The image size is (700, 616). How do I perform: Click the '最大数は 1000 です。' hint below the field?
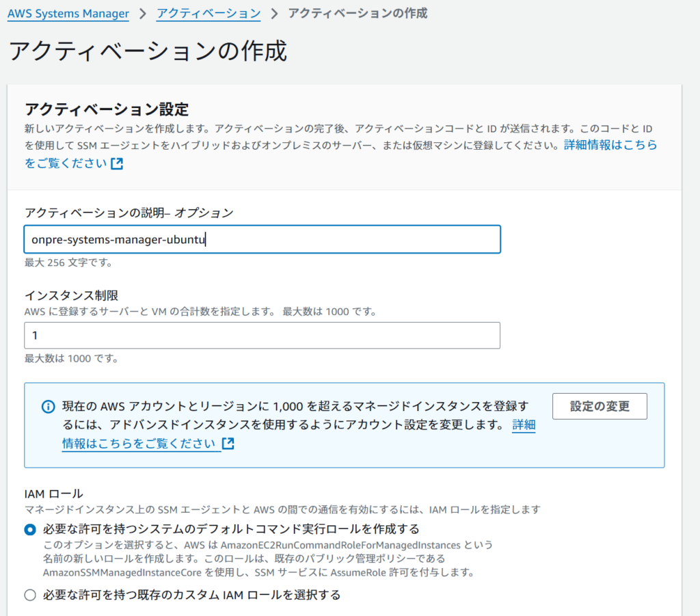71,358
